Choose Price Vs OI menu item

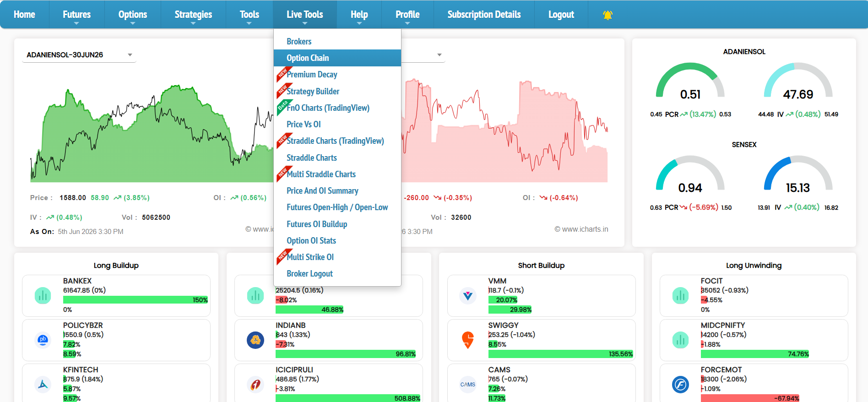[x=337, y=125]
